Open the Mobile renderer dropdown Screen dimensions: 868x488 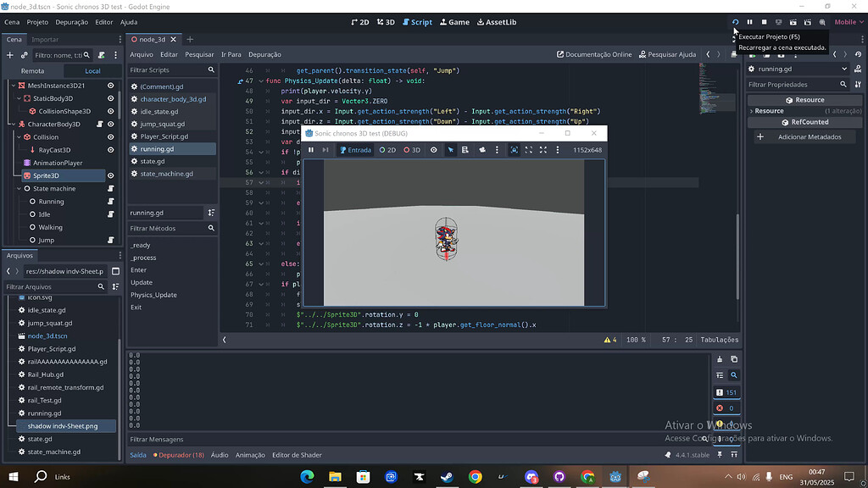(x=849, y=22)
